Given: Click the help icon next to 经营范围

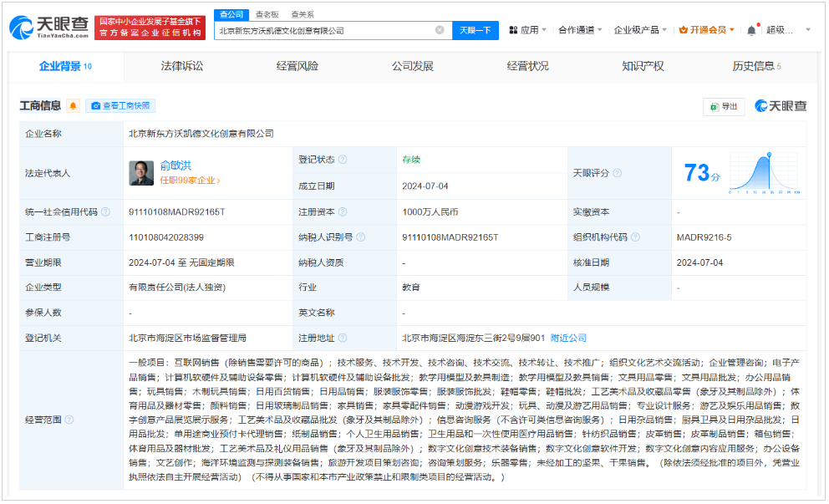Looking at the screenshot, I should point(69,420).
